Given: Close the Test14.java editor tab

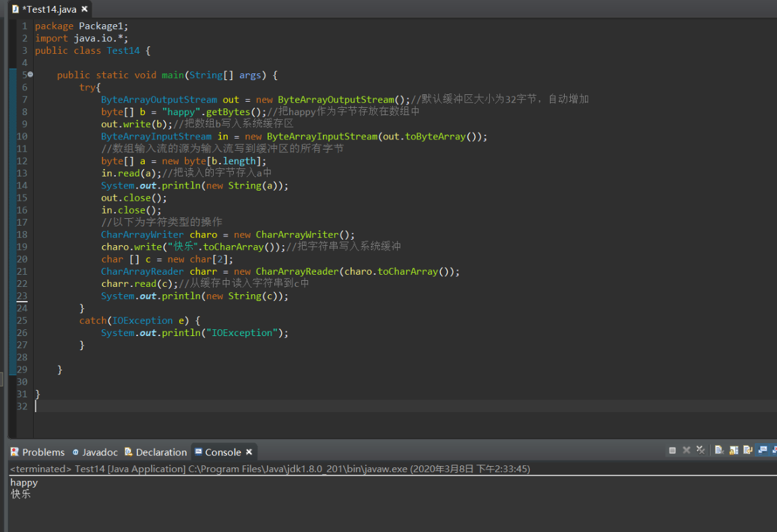Looking at the screenshot, I should coord(84,9).
